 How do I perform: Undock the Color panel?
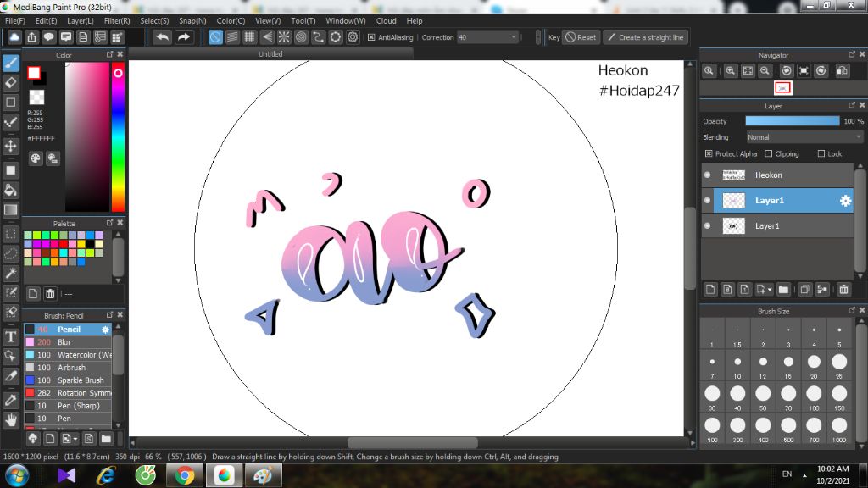click(x=109, y=54)
